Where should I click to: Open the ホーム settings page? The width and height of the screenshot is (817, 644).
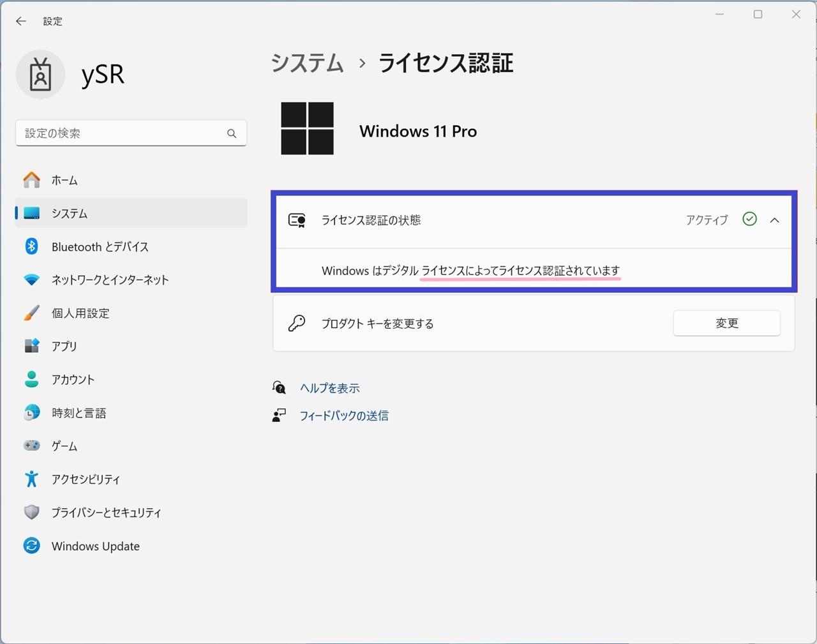[x=131, y=180]
